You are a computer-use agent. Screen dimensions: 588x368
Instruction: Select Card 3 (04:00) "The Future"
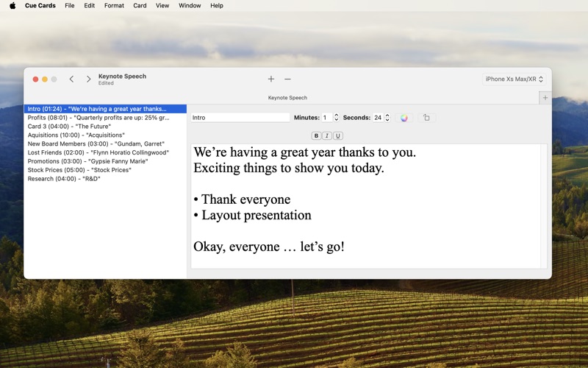tap(105, 126)
